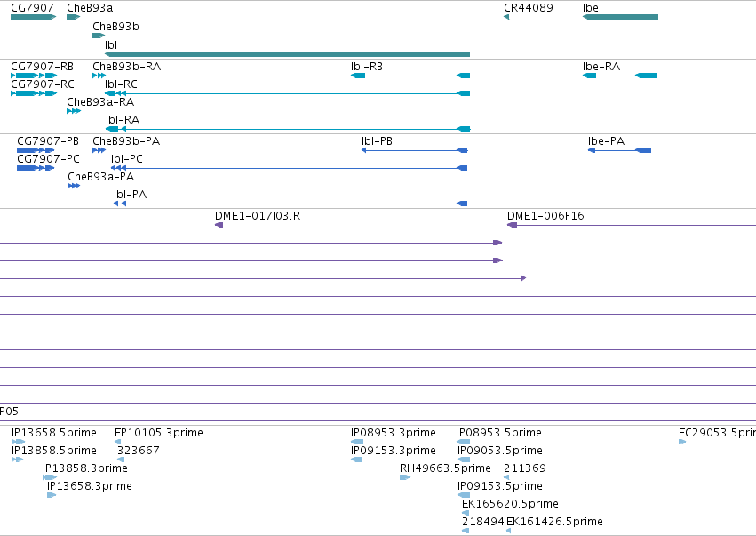Screen dimensions: 756x536
Task: Select EST EP10105.3prime label
Action: coord(159,433)
